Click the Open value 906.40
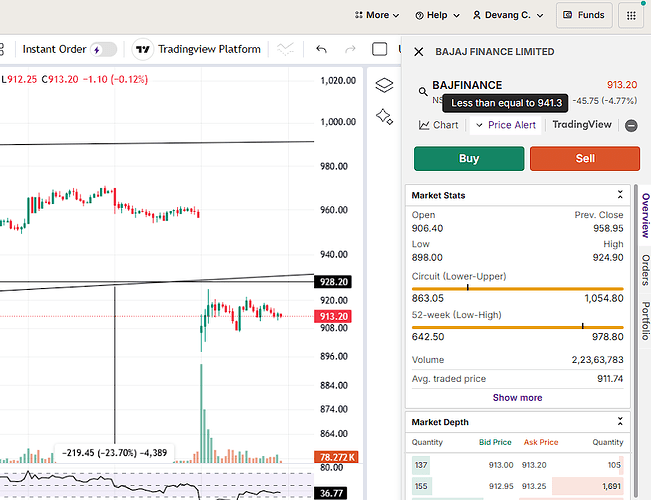This screenshot has width=651, height=500. [x=427, y=228]
